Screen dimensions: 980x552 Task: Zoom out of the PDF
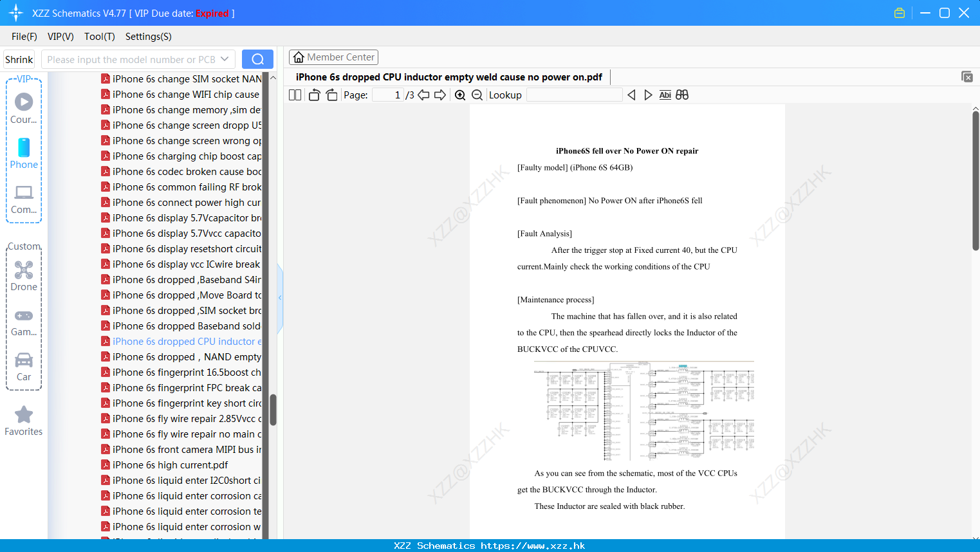[x=477, y=95]
